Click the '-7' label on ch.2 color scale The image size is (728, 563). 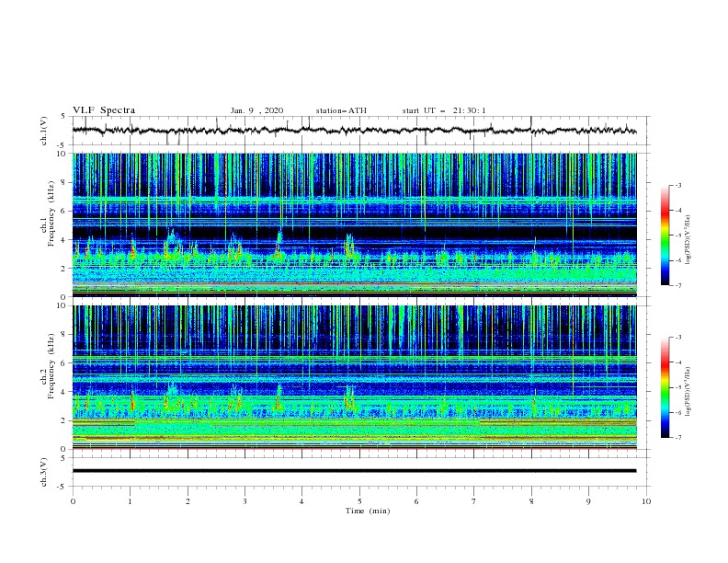677,437
